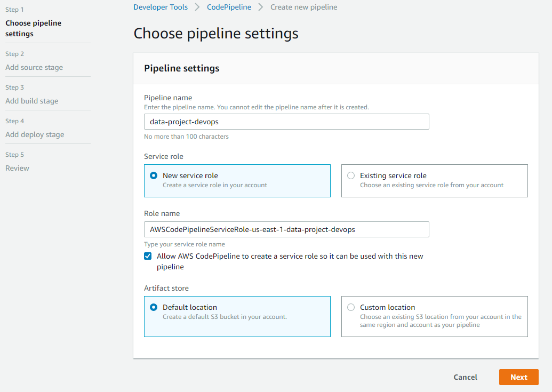The width and height of the screenshot is (552, 392).
Task: Select the New service role radio button
Action: coord(154,175)
